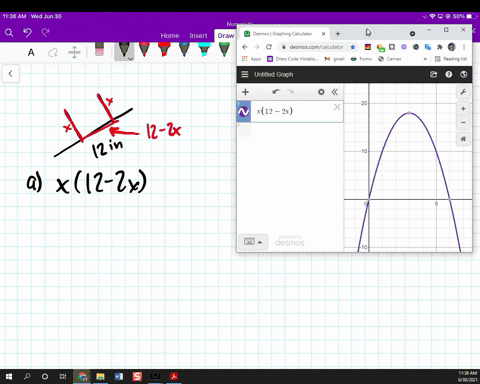
Task: Add a new Desmos expression item
Action: [245, 92]
